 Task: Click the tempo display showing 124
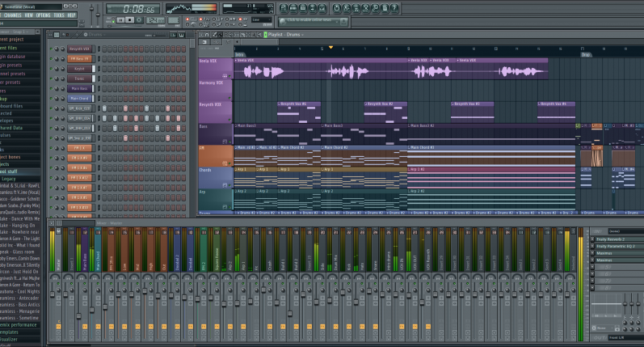(x=156, y=19)
